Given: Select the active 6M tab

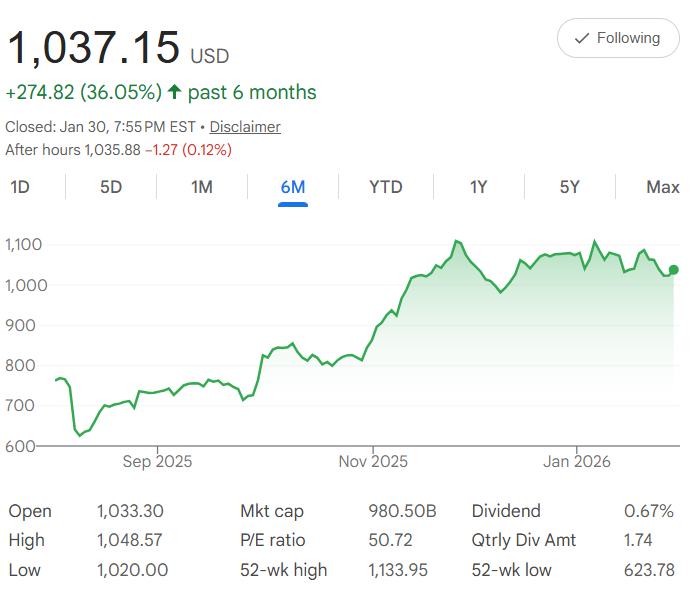Looking at the screenshot, I should click(x=293, y=187).
